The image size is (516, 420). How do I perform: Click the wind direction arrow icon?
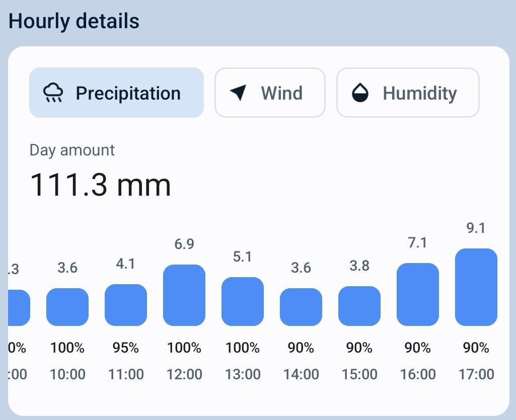(x=239, y=93)
